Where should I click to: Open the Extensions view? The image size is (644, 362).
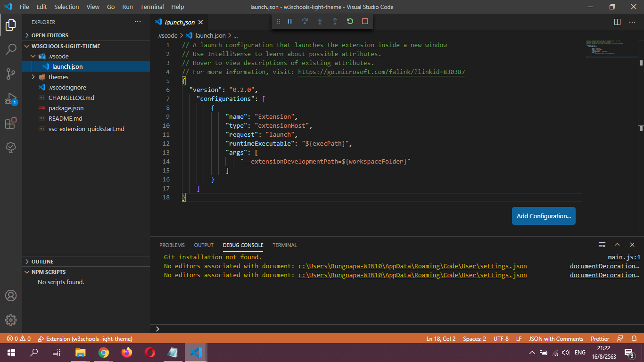tap(11, 123)
